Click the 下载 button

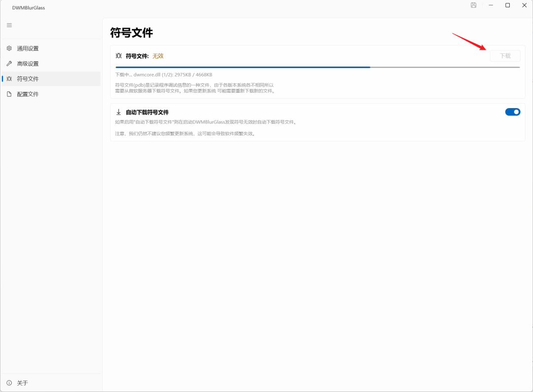(x=505, y=56)
